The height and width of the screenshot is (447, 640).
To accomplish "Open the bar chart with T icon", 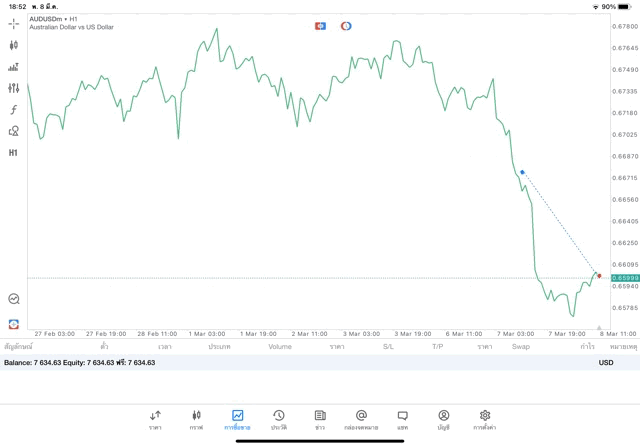I will [x=13, y=67].
